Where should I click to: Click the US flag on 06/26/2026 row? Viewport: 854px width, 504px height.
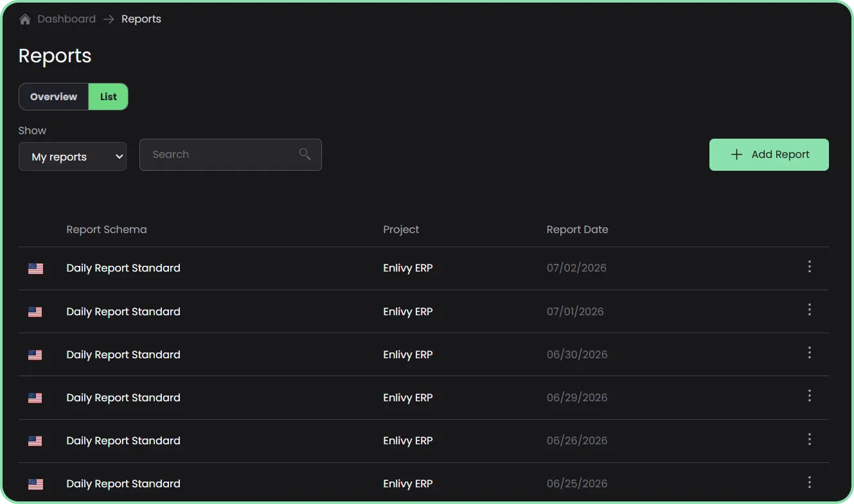35,441
